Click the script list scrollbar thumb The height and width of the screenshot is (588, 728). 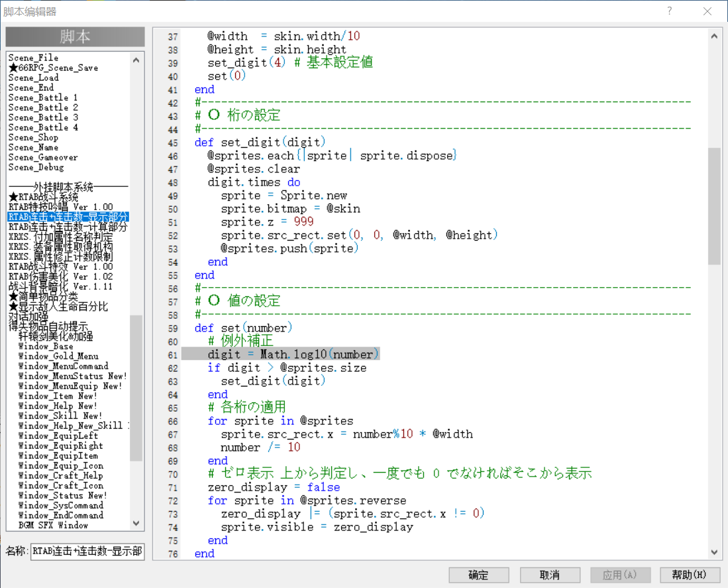pos(136,388)
